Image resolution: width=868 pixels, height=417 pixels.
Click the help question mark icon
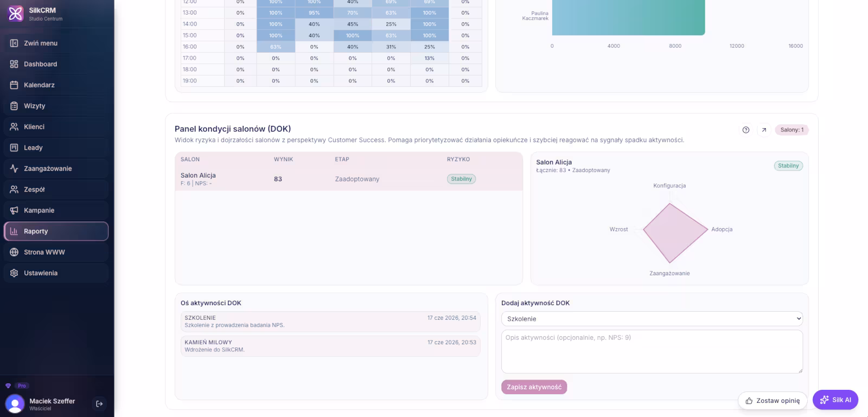click(x=746, y=130)
